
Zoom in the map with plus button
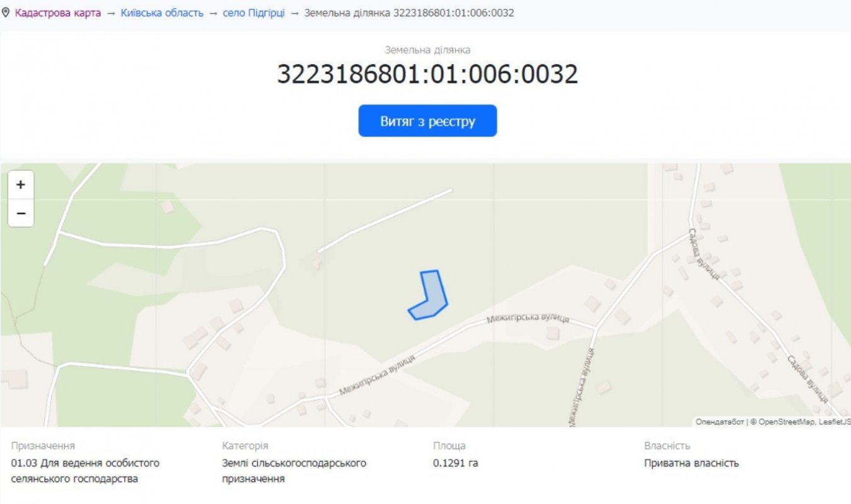[x=21, y=185]
